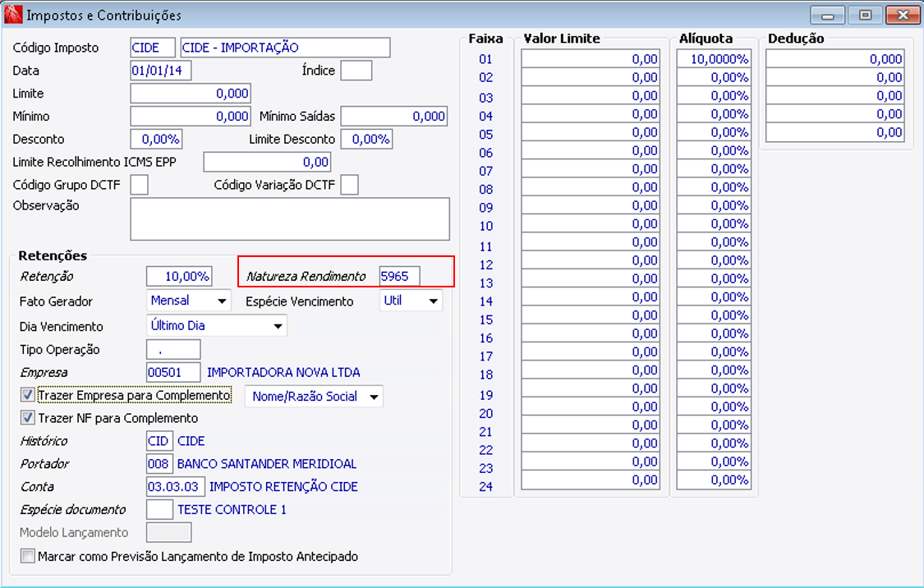This screenshot has width=924, height=588.
Task: Click the Retenção percentage field
Action: (179, 276)
